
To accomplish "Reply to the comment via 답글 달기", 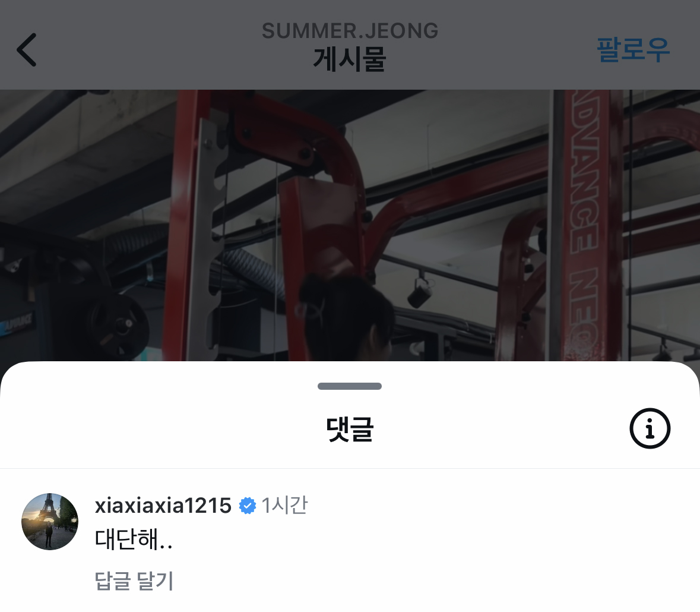I will click(x=134, y=581).
